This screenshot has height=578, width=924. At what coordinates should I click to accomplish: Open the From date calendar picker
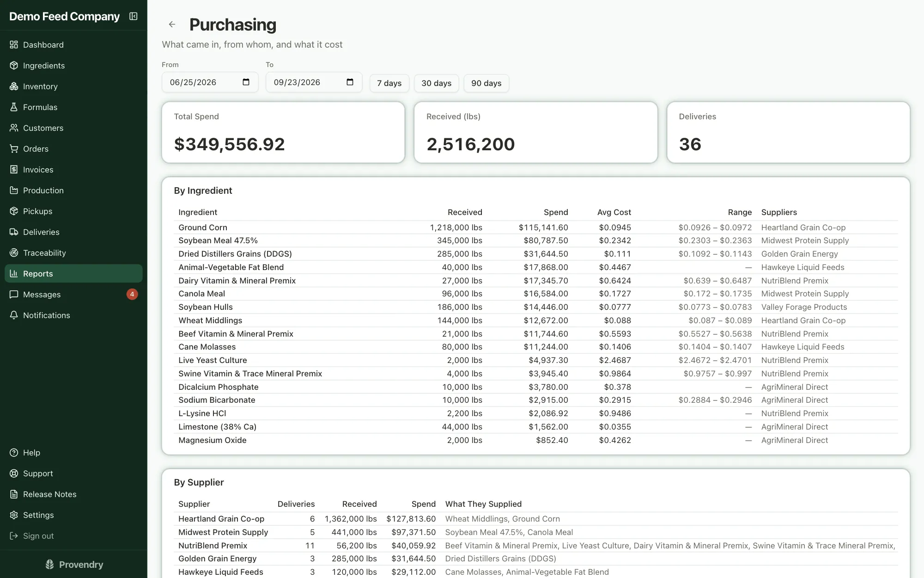click(x=246, y=82)
